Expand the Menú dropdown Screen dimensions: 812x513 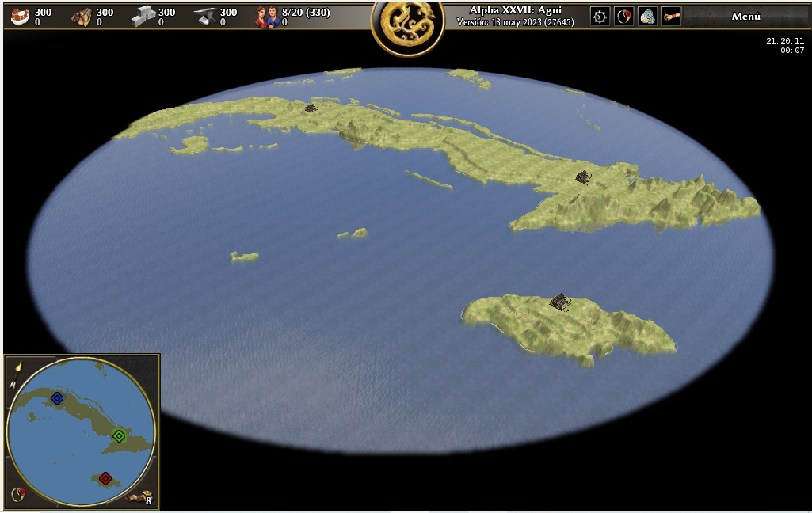click(745, 17)
